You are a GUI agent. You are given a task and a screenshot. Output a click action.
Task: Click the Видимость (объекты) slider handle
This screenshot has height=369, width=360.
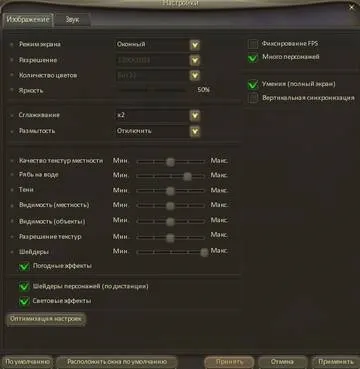[x=170, y=222]
